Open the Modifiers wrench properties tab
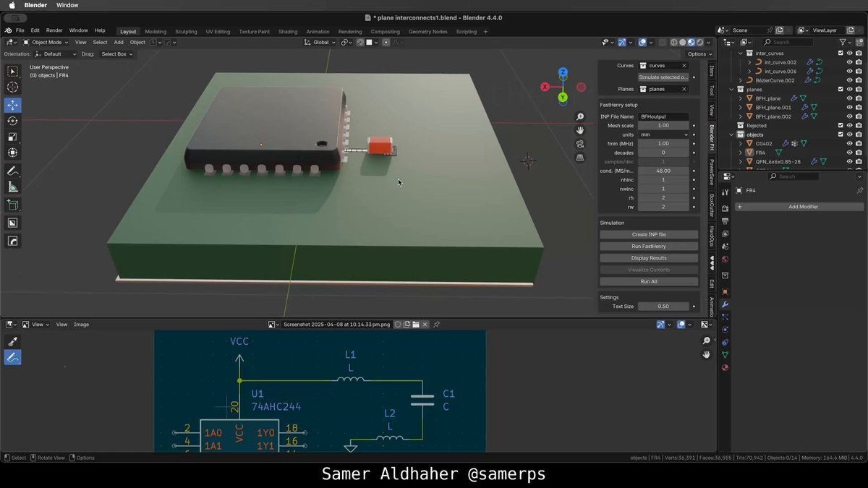The height and width of the screenshot is (488, 868). click(725, 304)
